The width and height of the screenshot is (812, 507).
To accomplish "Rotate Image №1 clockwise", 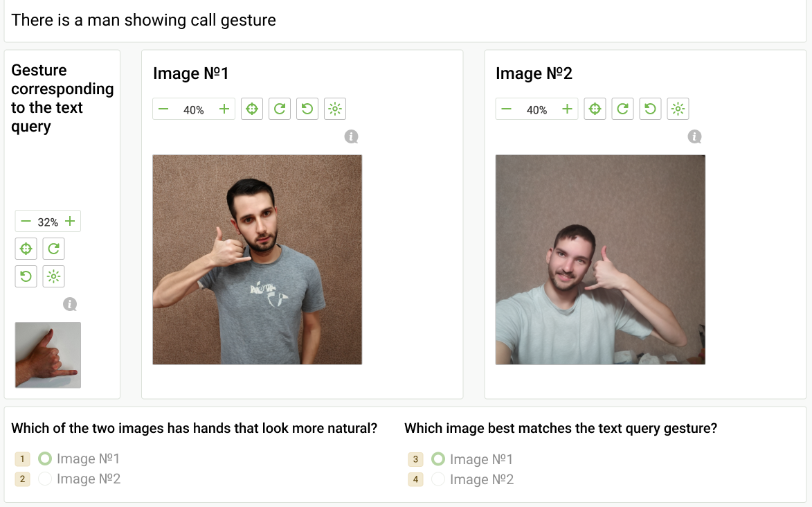I will [x=280, y=109].
